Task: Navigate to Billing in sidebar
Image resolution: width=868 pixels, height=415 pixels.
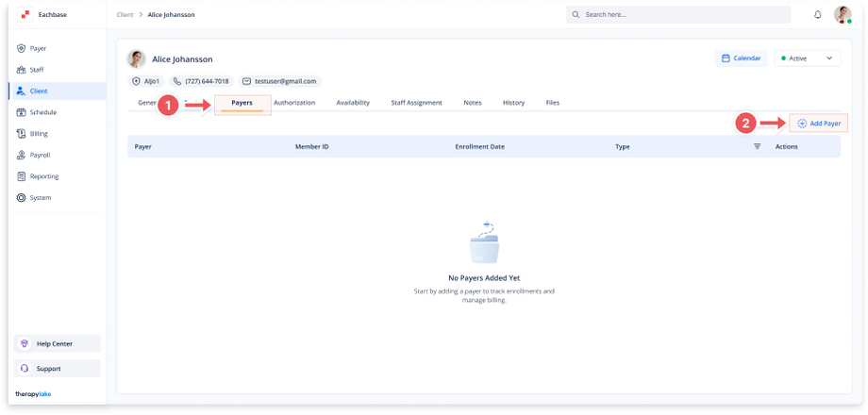Action: click(x=57, y=134)
